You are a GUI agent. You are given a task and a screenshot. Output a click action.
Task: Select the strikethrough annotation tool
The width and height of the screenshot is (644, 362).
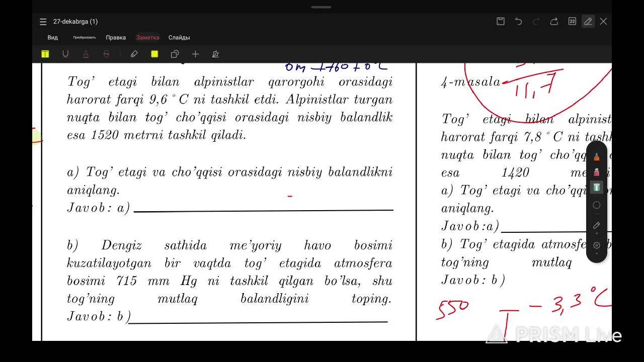106,54
